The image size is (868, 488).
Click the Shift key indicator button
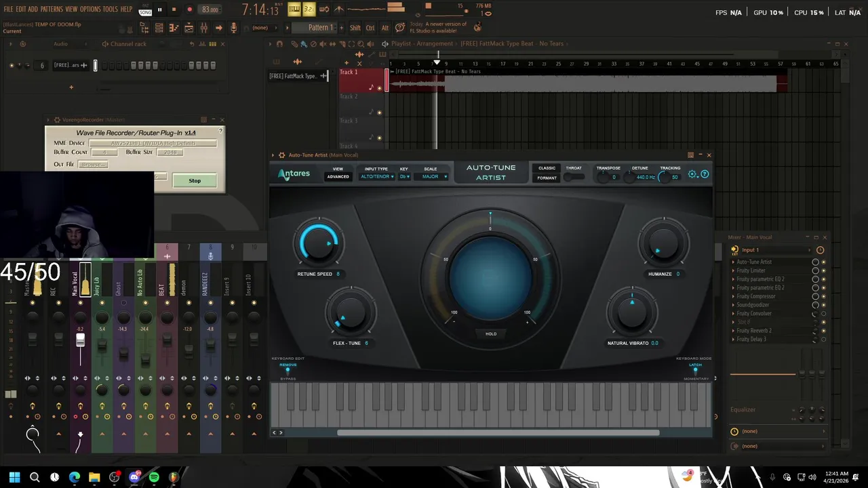click(355, 28)
